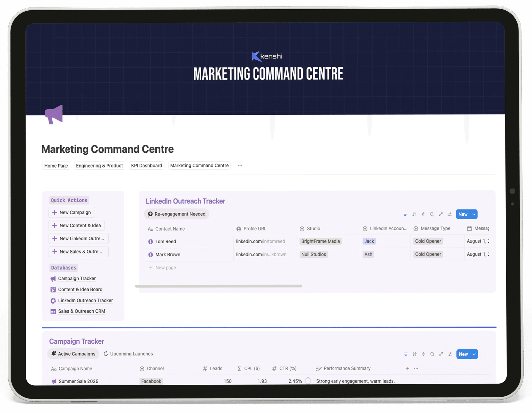Click the purple megaphone page icon

point(54,115)
